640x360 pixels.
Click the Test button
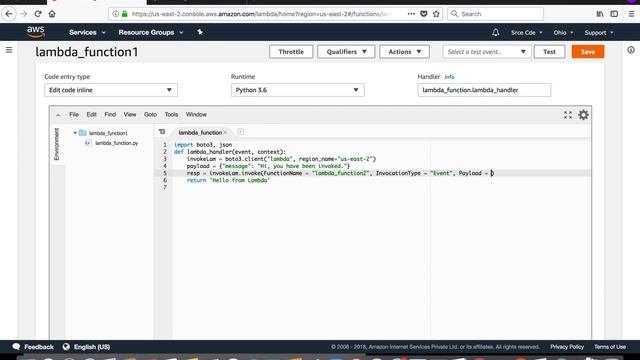(549, 52)
